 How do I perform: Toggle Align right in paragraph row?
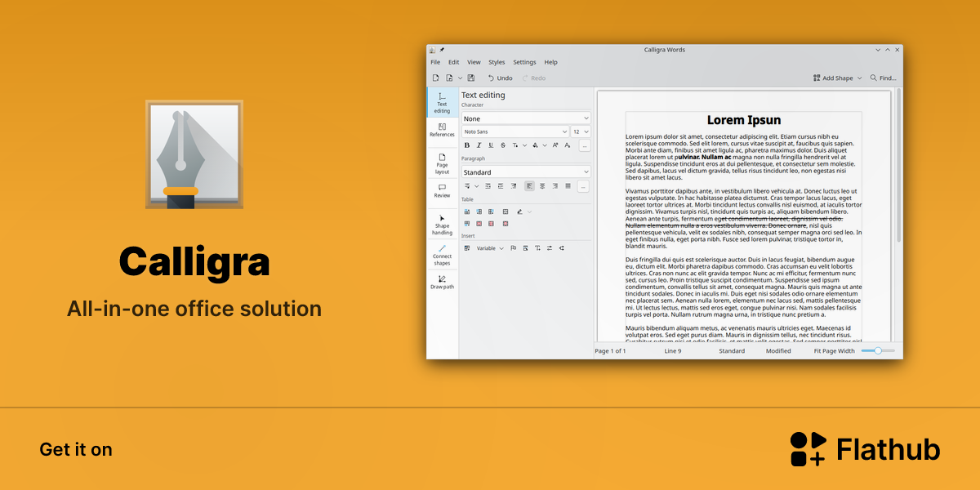click(555, 186)
